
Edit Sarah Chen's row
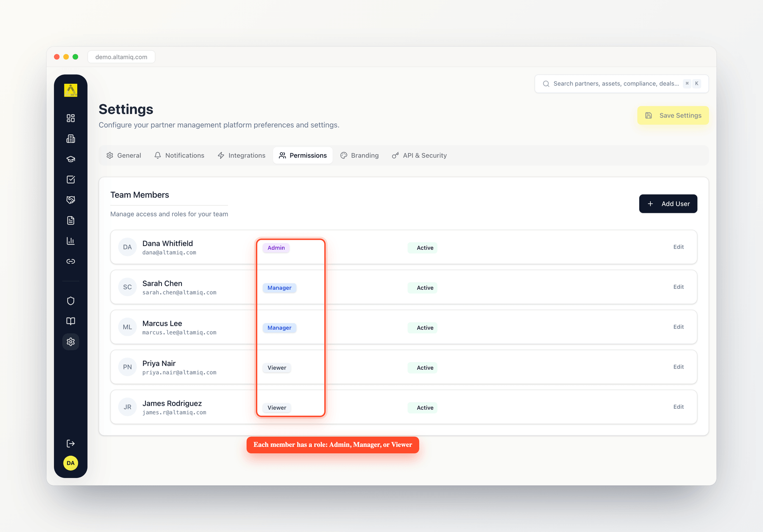tap(679, 287)
